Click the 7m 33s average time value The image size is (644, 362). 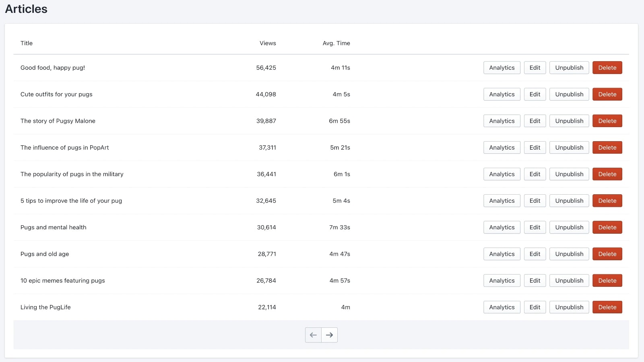tap(340, 227)
